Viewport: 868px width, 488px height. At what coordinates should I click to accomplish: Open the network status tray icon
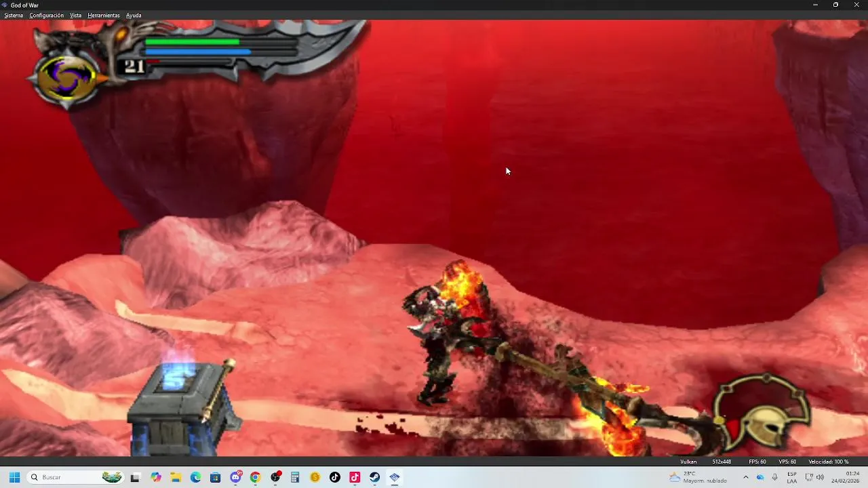coord(809,477)
